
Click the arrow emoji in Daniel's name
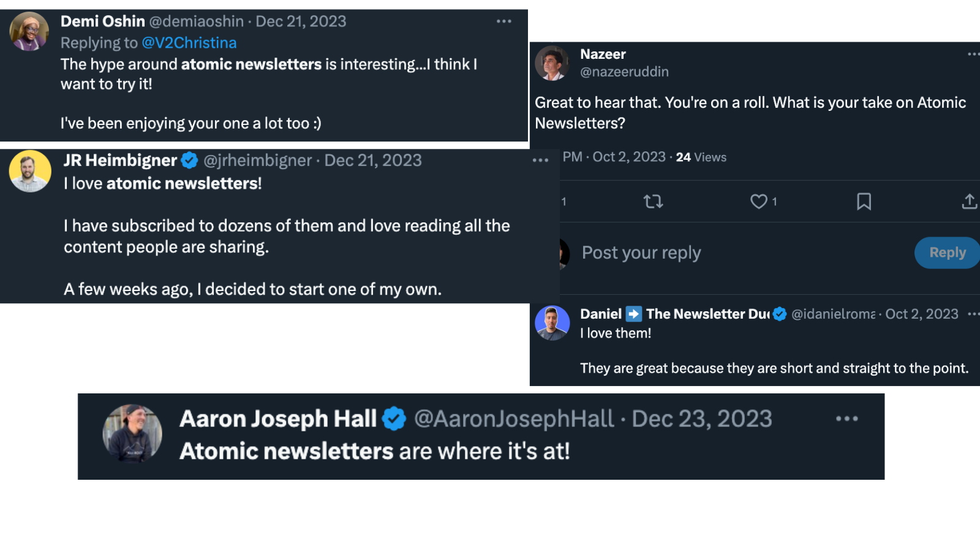634,314
